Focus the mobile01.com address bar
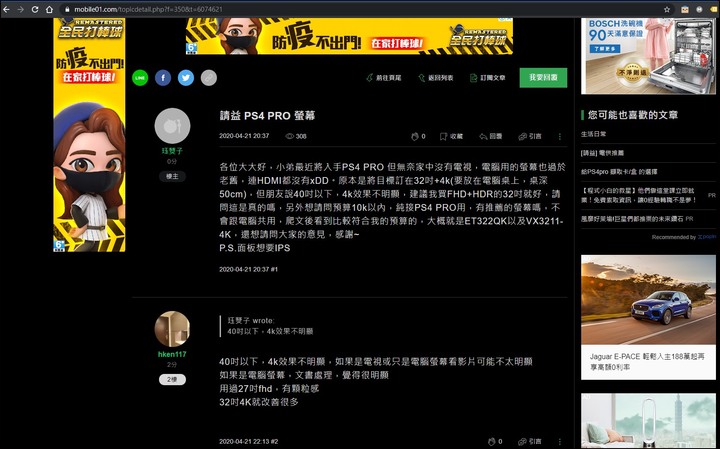 pyautogui.click(x=363, y=9)
